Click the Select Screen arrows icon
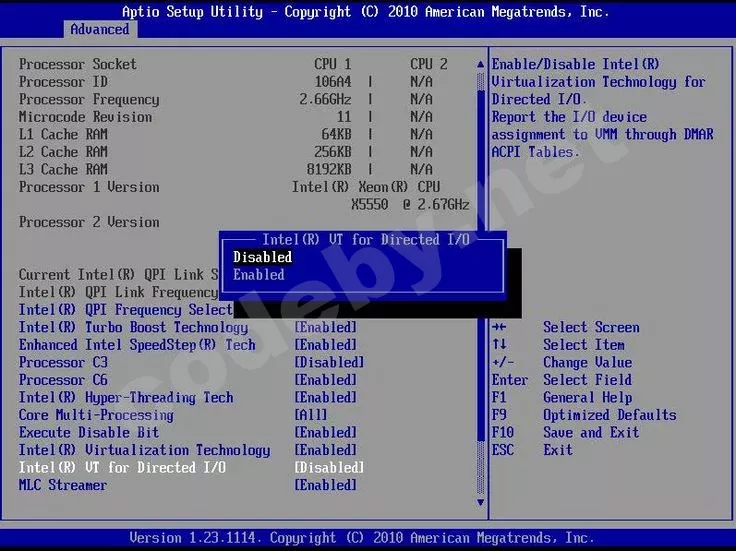The image size is (736, 551). 499,327
